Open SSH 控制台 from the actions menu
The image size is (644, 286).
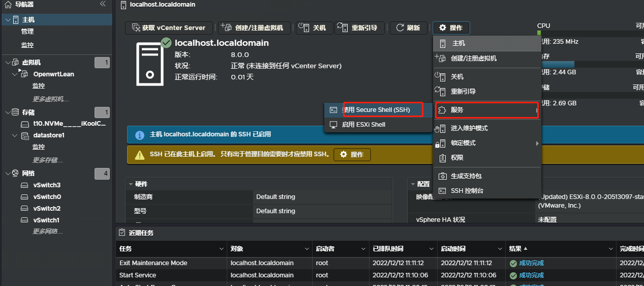[467, 191]
